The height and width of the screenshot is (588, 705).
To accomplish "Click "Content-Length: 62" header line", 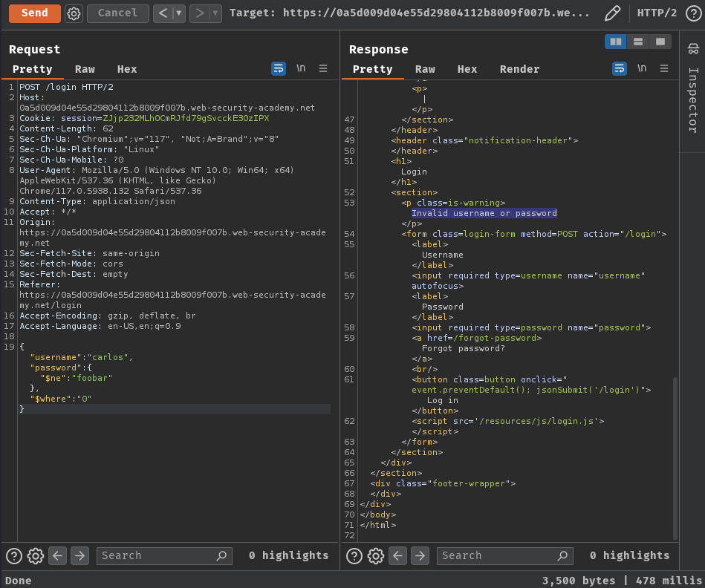I will (66, 128).
